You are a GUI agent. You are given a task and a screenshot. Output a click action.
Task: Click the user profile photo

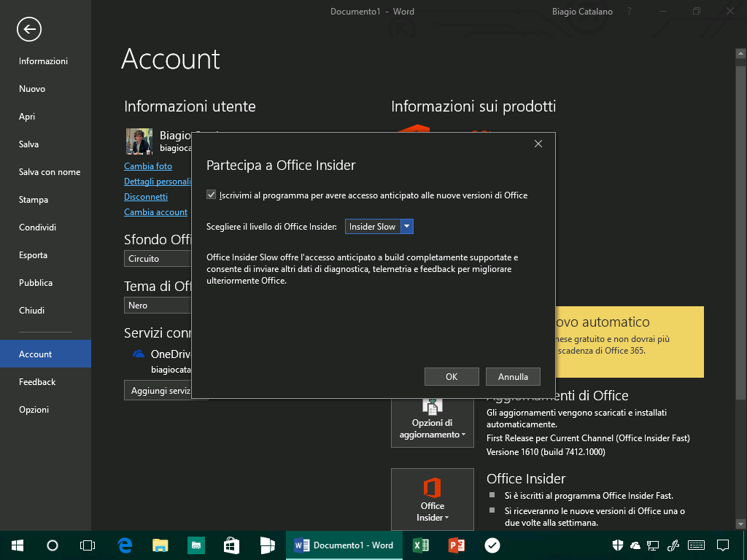click(x=139, y=141)
